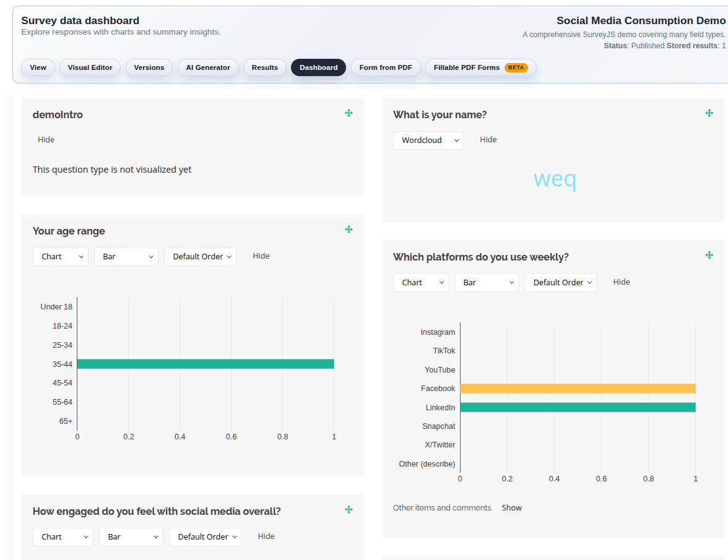Hide the demoIntro question
The height and width of the screenshot is (560, 728).
point(46,139)
